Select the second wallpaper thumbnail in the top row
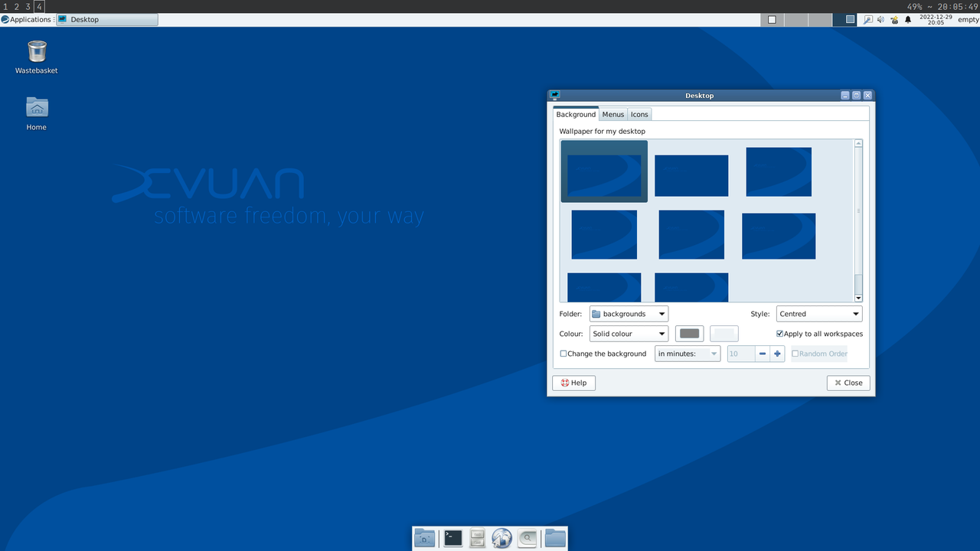This screenshot has height=551, width=980. (x=691, y=176)
